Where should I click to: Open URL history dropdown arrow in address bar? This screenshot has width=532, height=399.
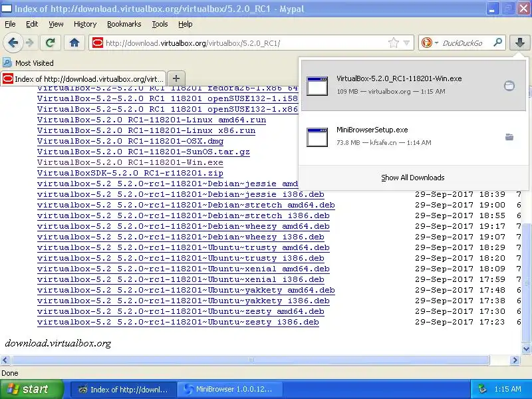406,43
